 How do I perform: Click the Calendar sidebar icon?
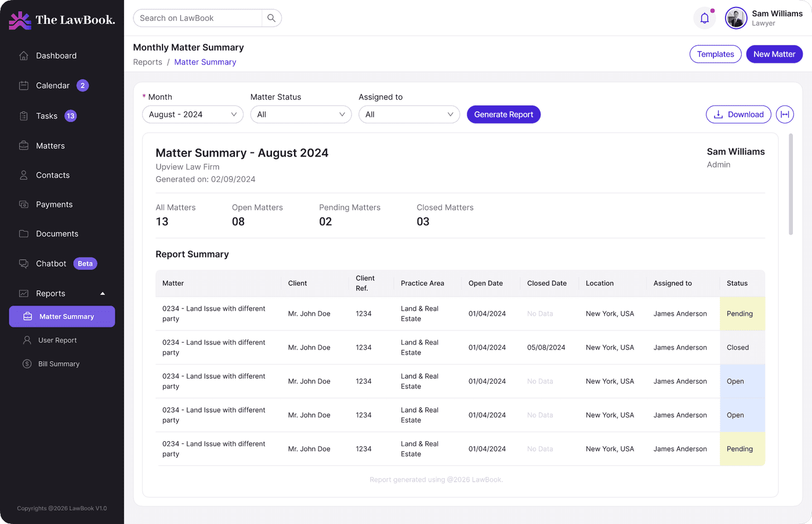coord(24,85)
